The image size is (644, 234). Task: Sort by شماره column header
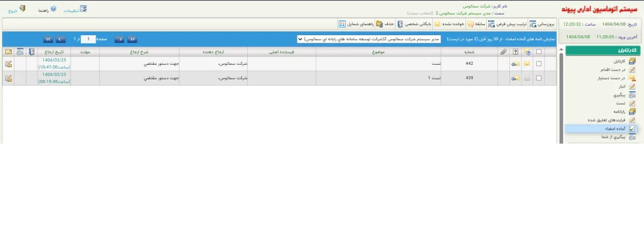(469, 52)
